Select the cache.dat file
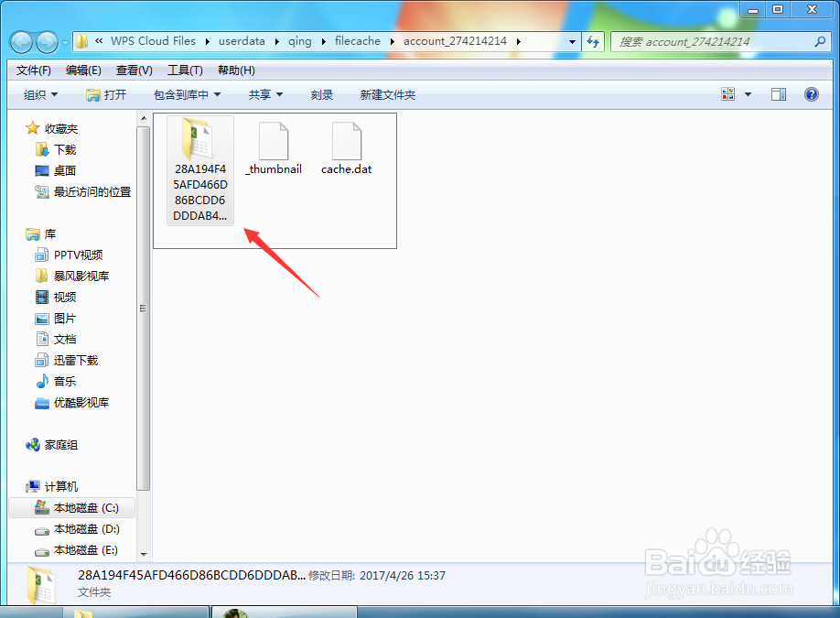The height and width of the screenshot is (618, 840). [x=347, y=147]
